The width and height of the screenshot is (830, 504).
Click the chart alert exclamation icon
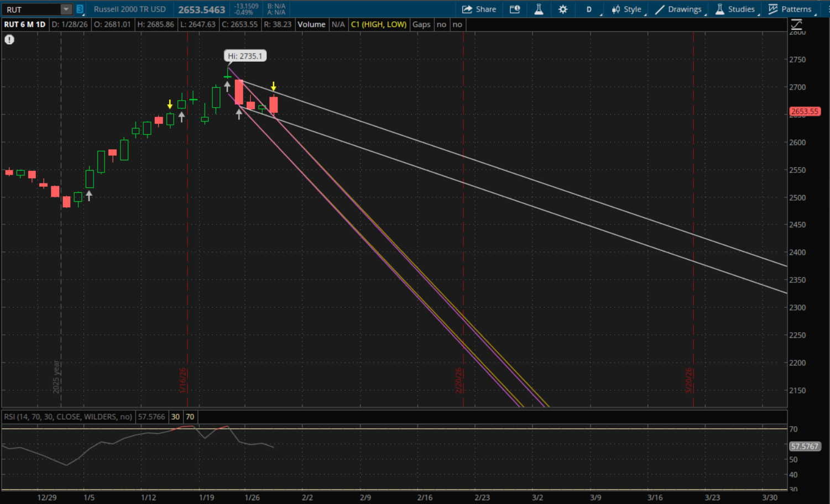[9, 40]
